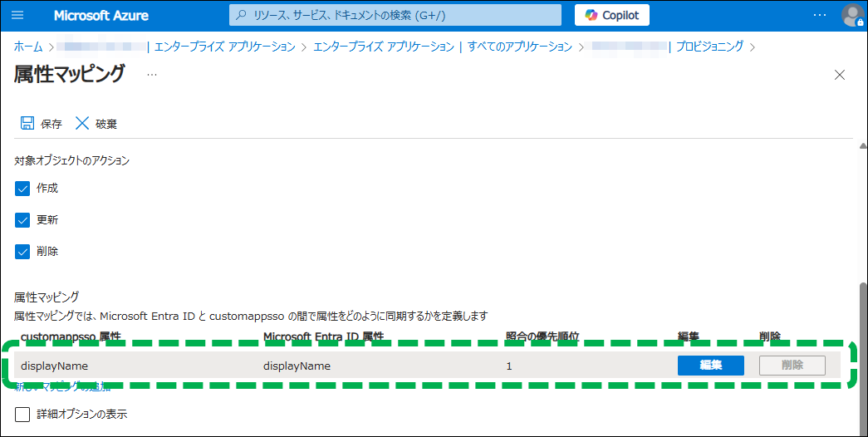This screenshot has height=437, width=868.
Task: Discard changes with 破棄
Action: tap(96, 124)
